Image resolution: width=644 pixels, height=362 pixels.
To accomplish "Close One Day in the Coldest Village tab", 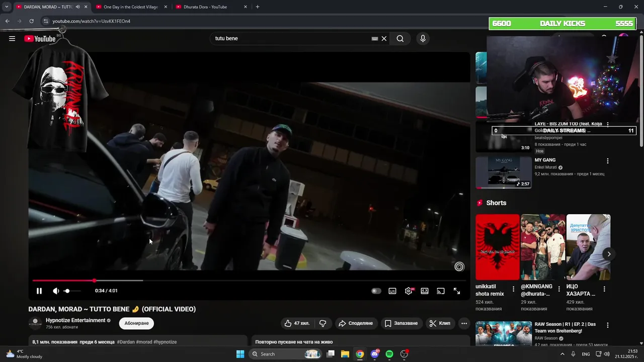I will 166,7.
